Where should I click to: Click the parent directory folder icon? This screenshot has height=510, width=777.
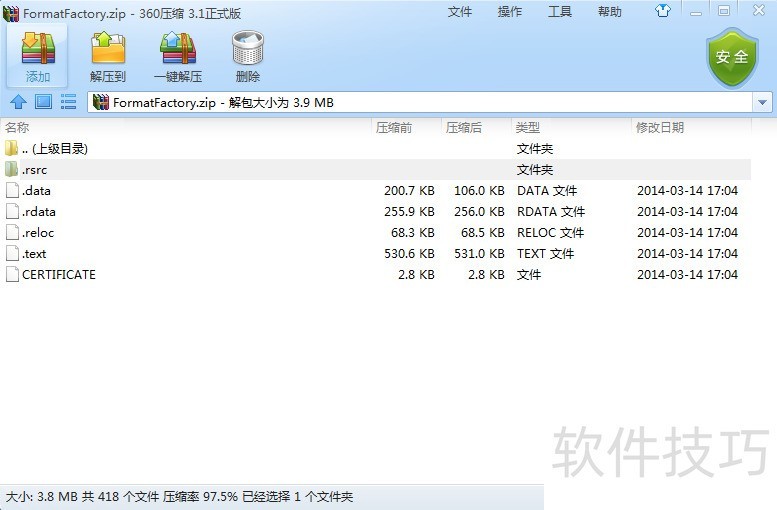(11, 148)
